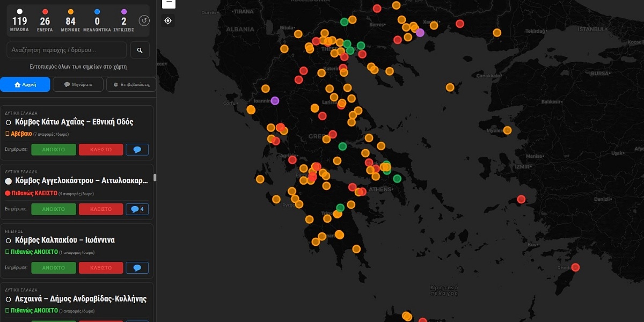Open comments for Κόμβος Κάτω Αχαΐας
Viewport: 644px width, 322px height.
click(x=137, y=150)
